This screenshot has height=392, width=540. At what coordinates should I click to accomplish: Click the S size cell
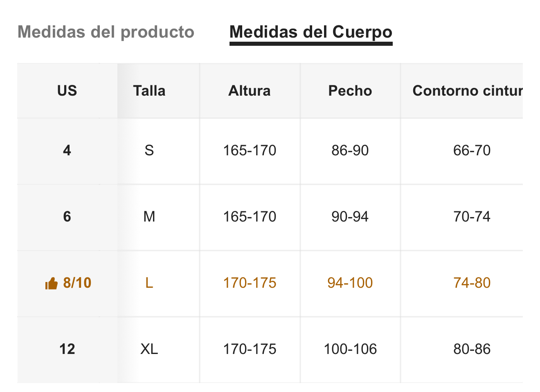(149, 150)
